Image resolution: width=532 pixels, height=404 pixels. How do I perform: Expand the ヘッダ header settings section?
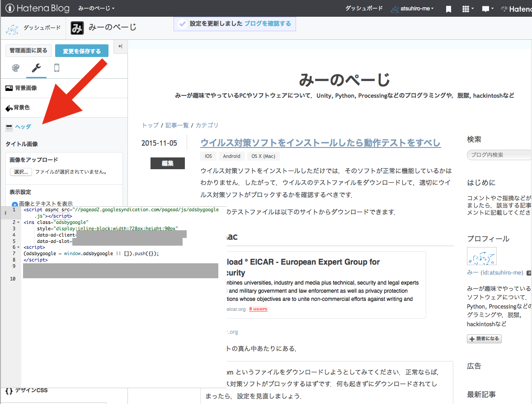tap(22, 127)
